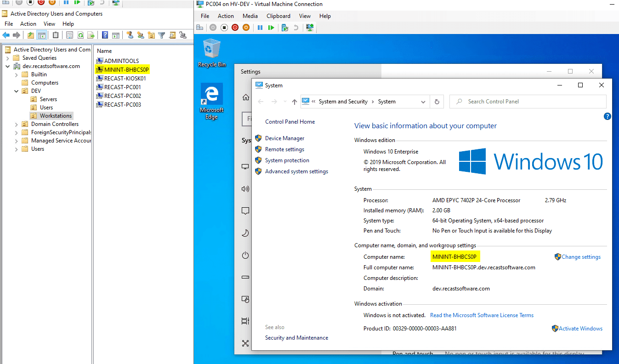Image resolution: width=619 pixels, height=364 pixels.
Task: Select Ctrl+Alt+Del in Hyper-V toolbar
Action: click(199, 27)
